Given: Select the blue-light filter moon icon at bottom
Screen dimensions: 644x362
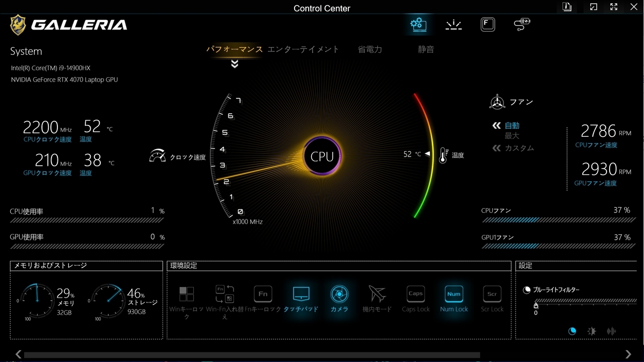Looking at the screenshot, I should point(572,331).
